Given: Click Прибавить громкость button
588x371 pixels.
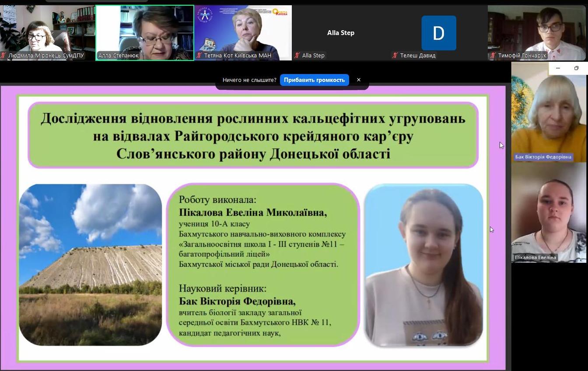Looking at the screenshot, I should click(315, 80).
